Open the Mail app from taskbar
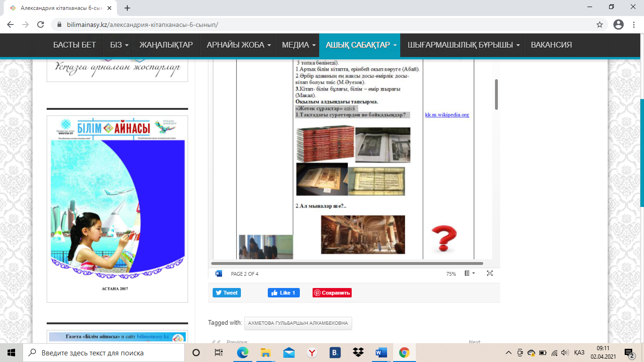This screenshot has height=362, width=644. [x=289, y=353]
